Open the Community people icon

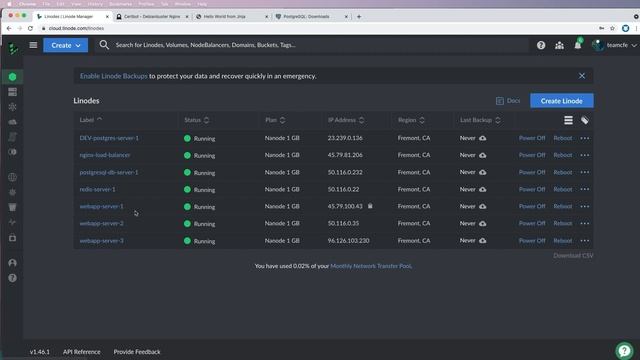[x=559, y=45]
